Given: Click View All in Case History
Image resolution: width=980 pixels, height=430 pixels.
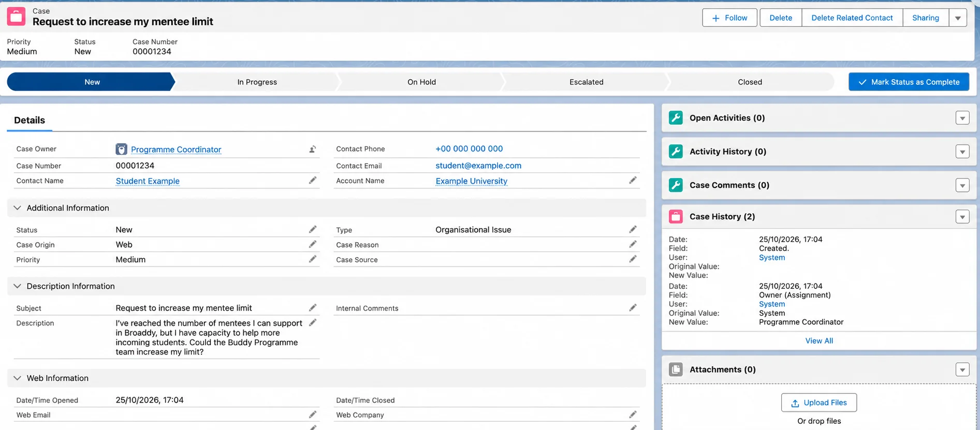Looking at the screenshot, I should [x=819, y=340].
